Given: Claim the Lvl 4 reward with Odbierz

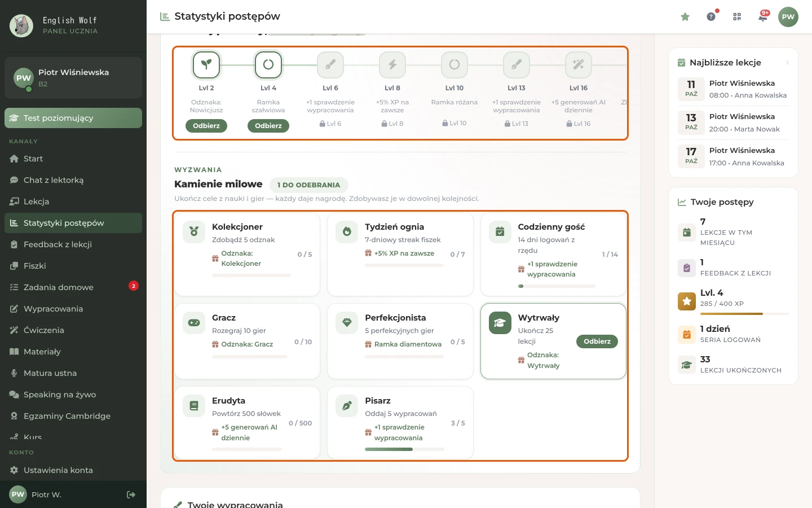Looking at the screenshot, I should pyautogui.click(x=268, y=126).
